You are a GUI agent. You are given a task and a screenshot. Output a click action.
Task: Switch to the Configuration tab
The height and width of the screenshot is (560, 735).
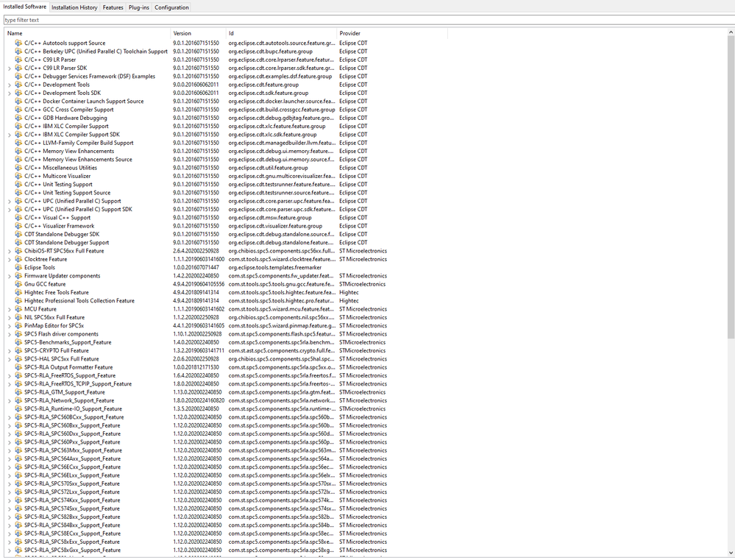pos(171,7)
